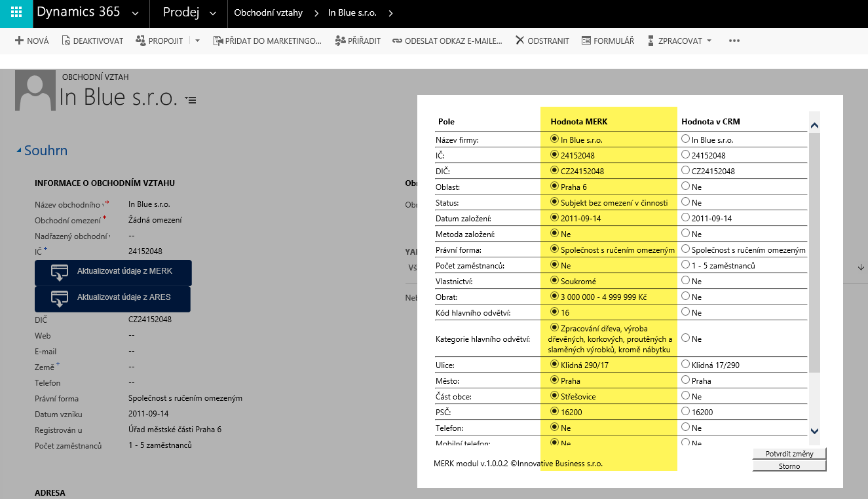Select CRM radio for Obrat row

[x=686, y=296]
